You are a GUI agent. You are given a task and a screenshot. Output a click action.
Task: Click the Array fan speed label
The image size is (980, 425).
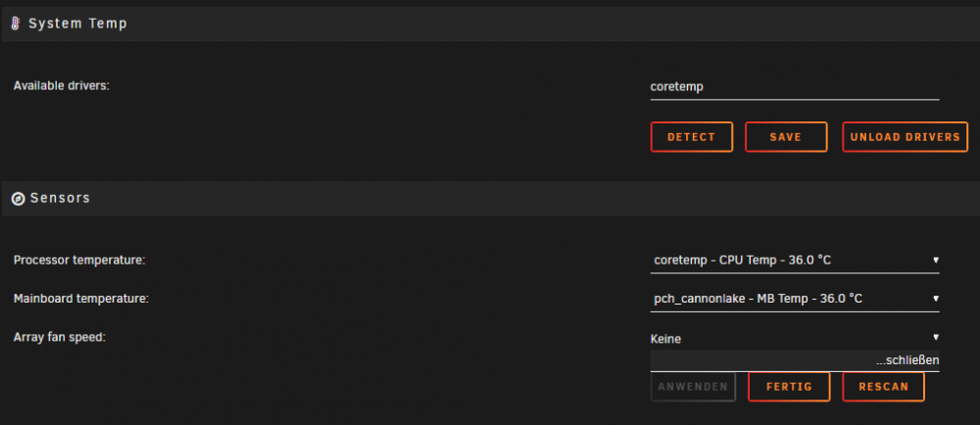pos(60,337)
